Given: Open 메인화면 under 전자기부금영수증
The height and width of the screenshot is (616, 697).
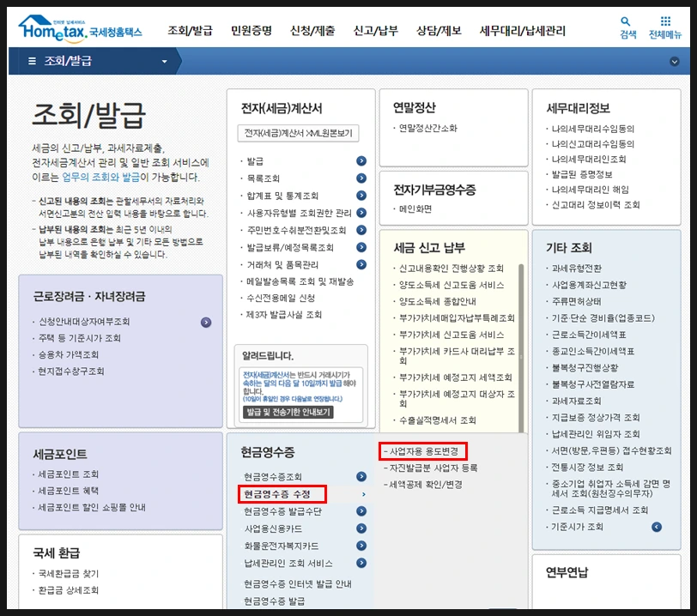Looking at the screenshot, I should click(x=415, y=208).
